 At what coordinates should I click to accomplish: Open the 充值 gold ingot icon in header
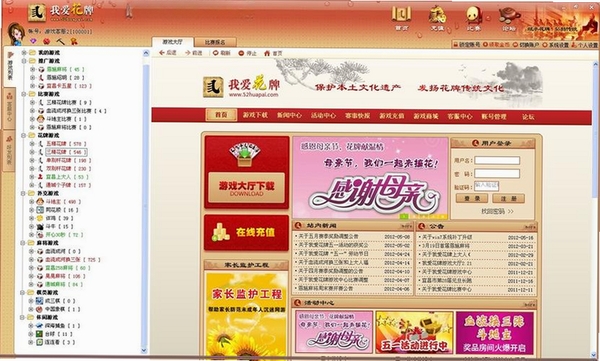[437, 18]
